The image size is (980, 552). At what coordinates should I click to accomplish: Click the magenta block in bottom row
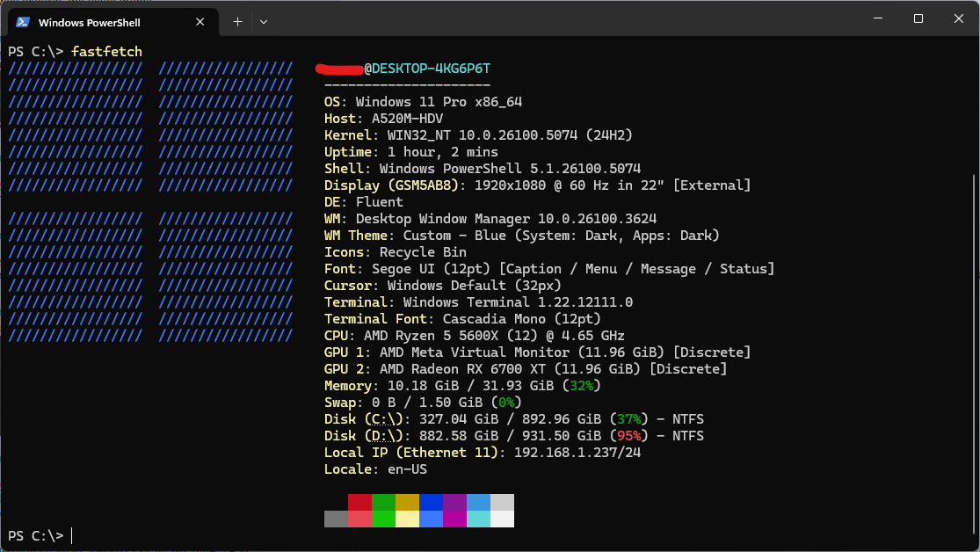point(455,519)
